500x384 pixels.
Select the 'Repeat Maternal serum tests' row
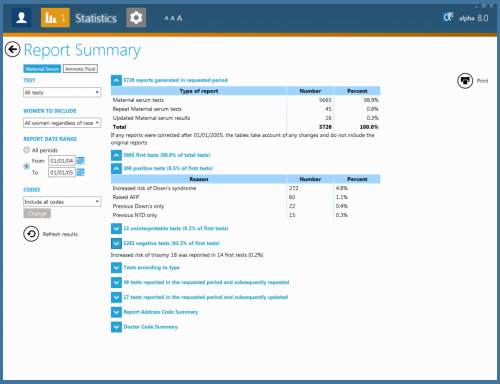tap(246, 109)
